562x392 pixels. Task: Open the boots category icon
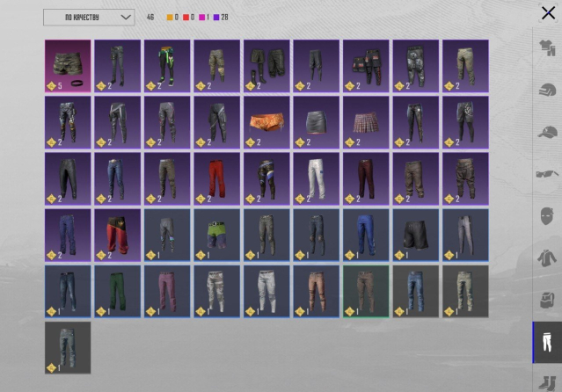547,382
